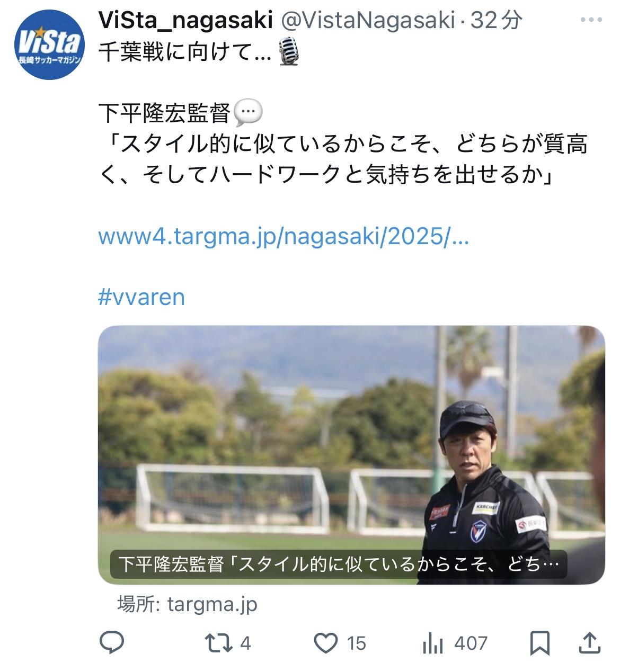Open the #vvaren hashtag
Viewport: 620px width, 672px height.
click(141, 297)
